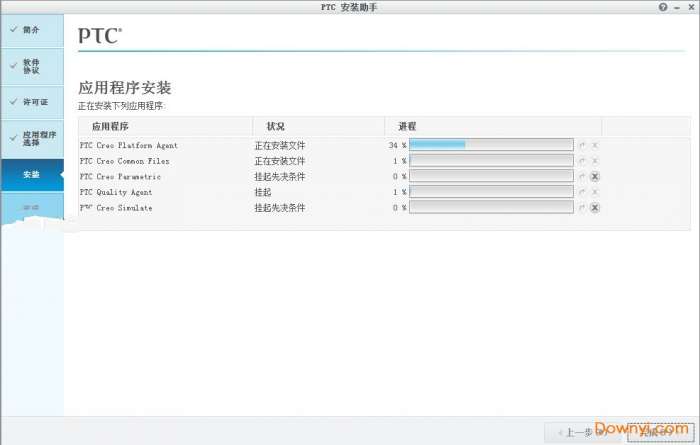This screenshot has width=700, height=445.
Task: Cancel PTC Creo Simulate install with X icon
Action: [595, 208]
